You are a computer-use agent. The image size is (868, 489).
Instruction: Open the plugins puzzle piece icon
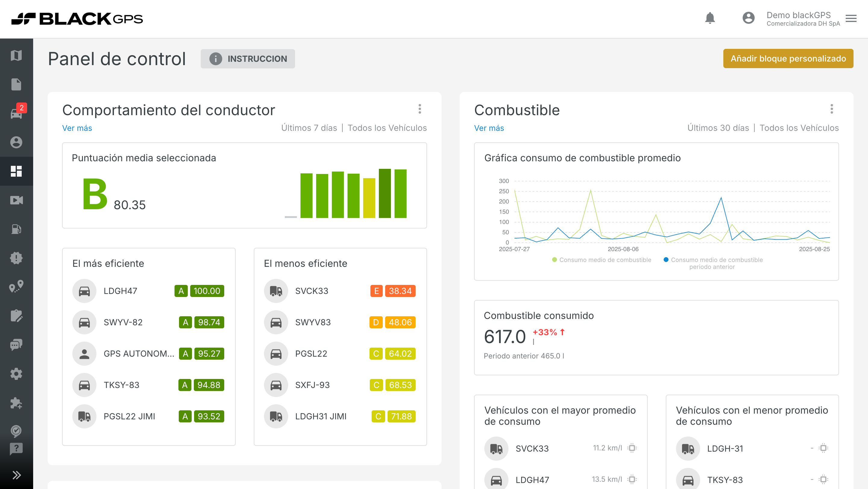(x=16, y=403)
